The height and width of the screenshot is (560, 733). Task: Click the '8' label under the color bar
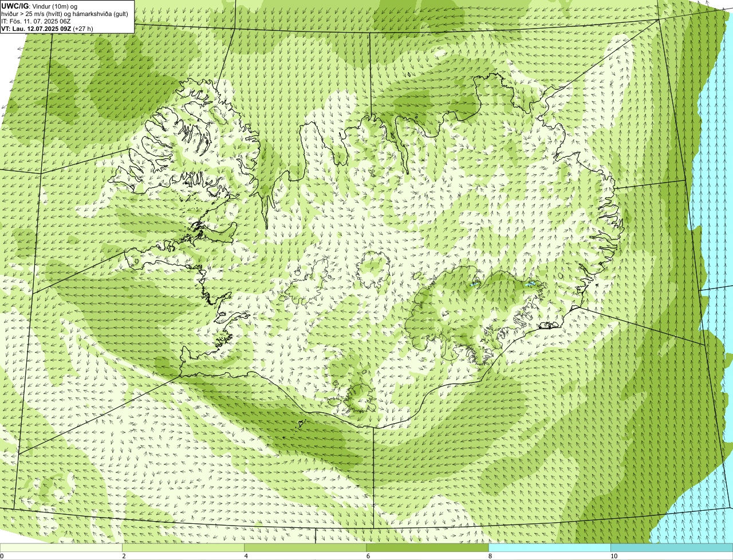click(x=490, y=556)
